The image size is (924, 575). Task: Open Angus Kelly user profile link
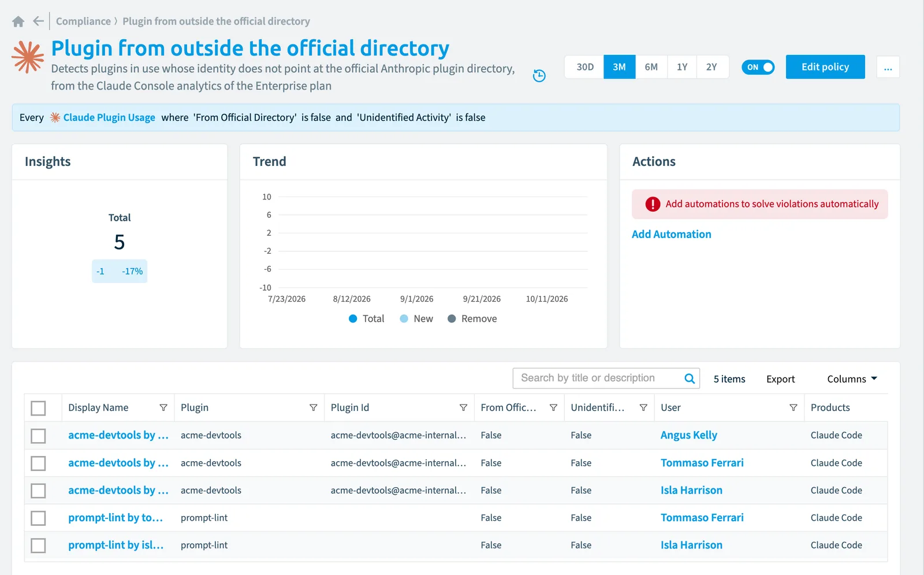click(x=689, y=435)
